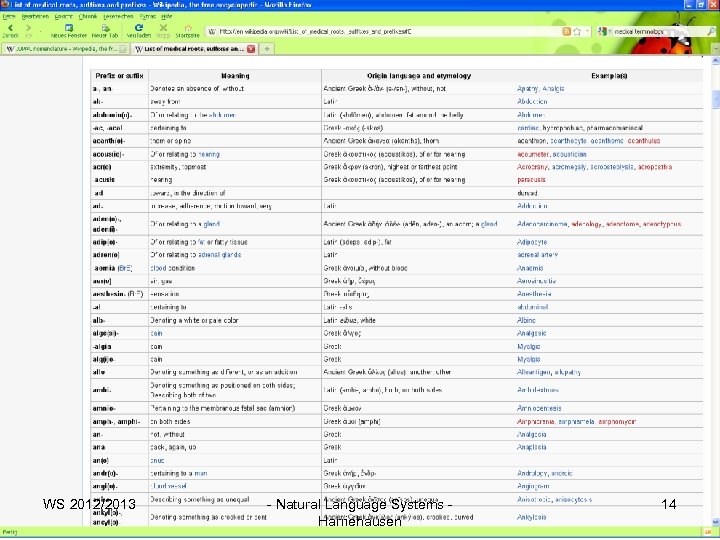Select the List of medical roots tab
This screenshot has width=720, height=540.
pos(194,49)
